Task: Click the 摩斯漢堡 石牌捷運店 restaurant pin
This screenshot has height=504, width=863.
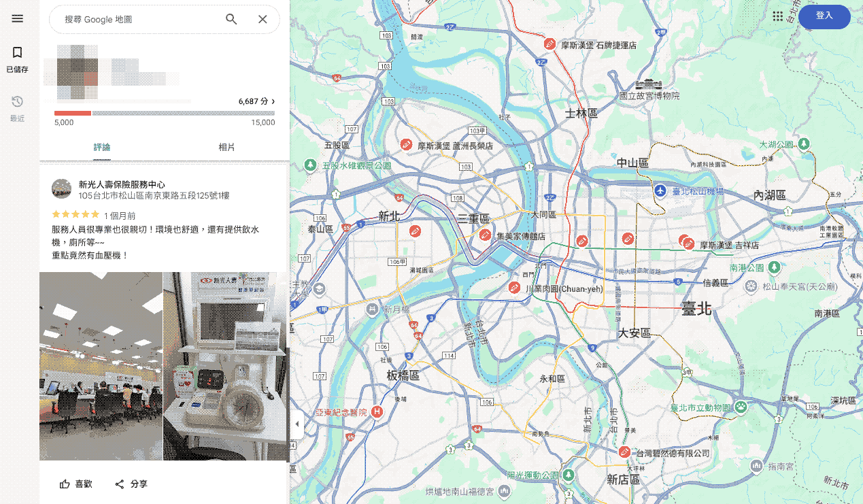Action: click(550, 44)
